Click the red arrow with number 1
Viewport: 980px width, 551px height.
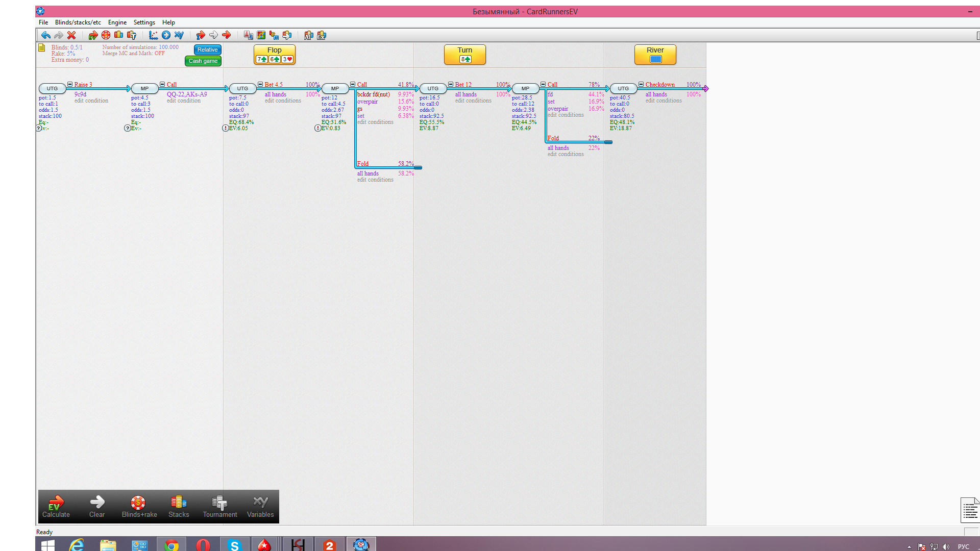click(201, 35)
